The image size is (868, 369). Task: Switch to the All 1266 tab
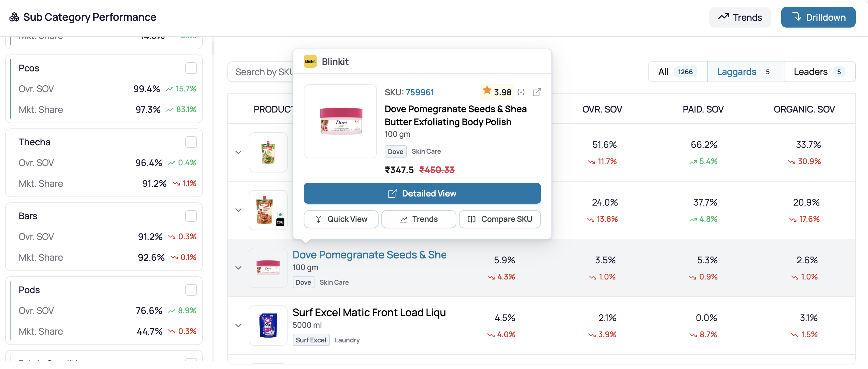click(677, 72)
